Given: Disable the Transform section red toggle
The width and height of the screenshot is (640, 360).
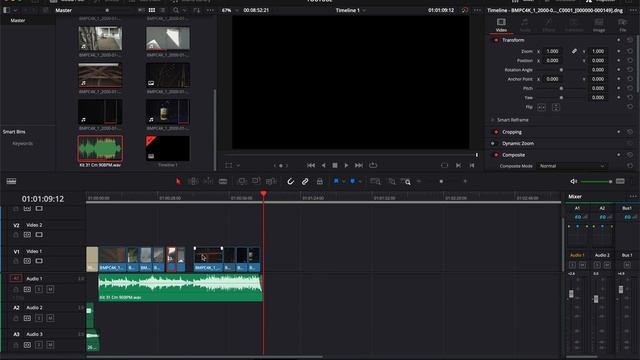Looking at the screenshot, I should 496,40.
